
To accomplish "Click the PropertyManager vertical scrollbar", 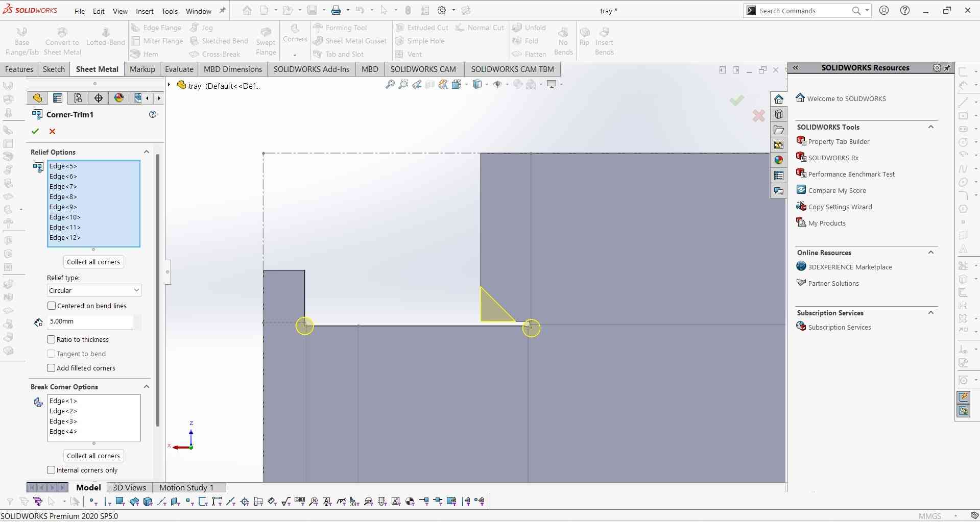I will (x=158, y=290).
